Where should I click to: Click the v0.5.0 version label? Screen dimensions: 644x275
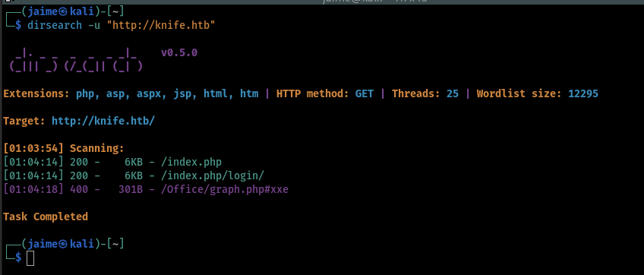pos(179,52)
